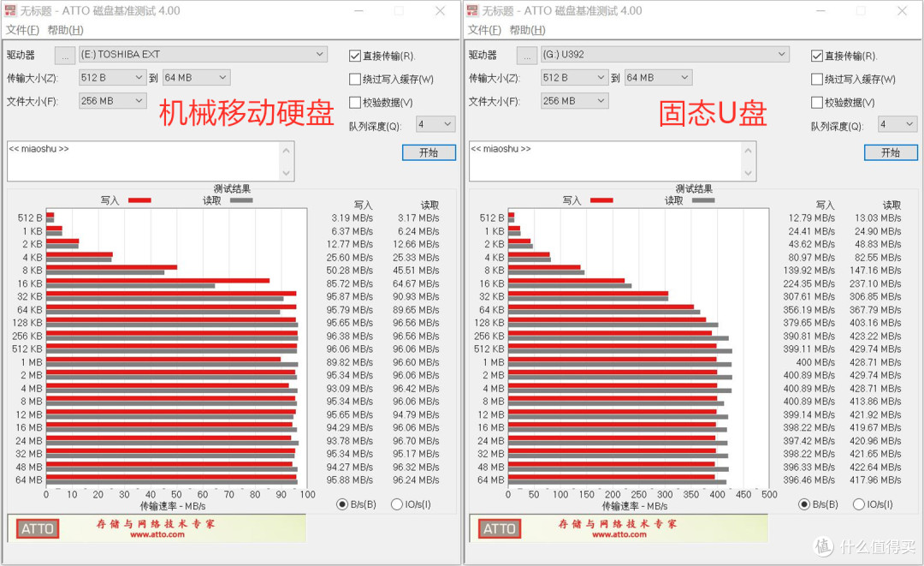The image size is (924, 566).
Task: Open queue depth dropdown in right window
Action: pos(897,124)
